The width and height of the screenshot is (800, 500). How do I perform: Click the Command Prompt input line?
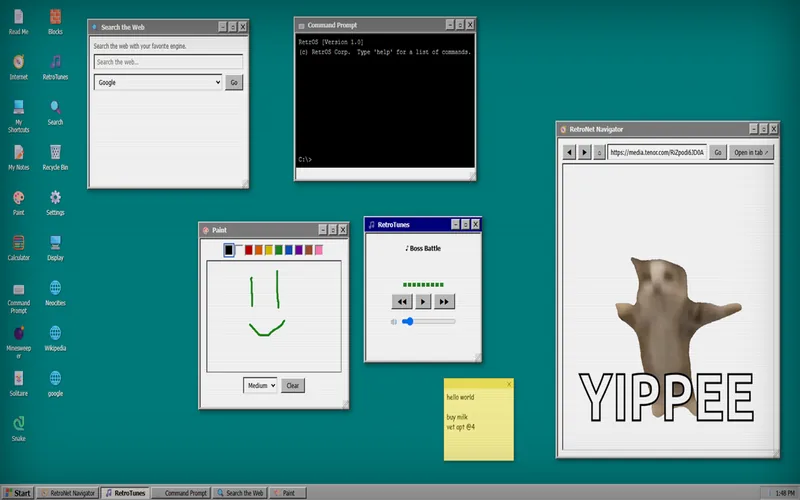point(385,160)
